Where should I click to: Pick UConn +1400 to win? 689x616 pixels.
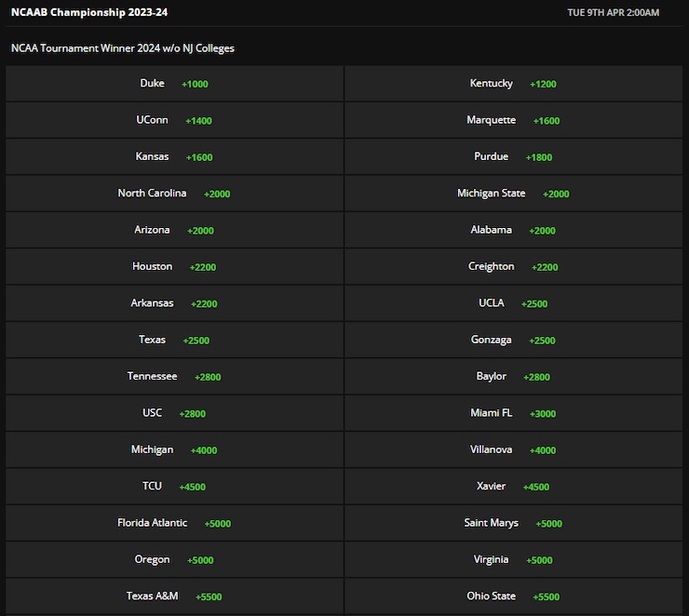click(174, 120)
